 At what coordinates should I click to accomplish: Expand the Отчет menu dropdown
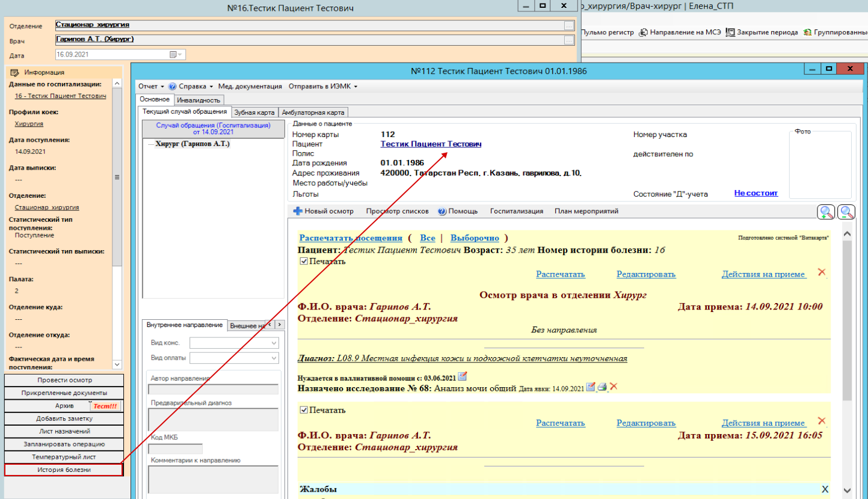pos(163,87)
